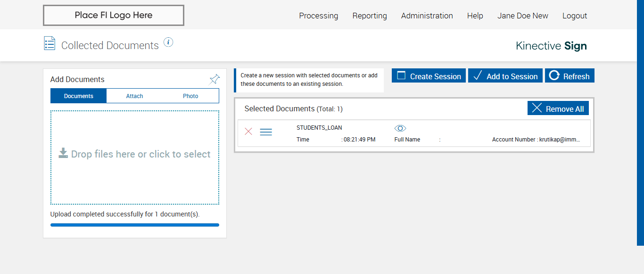This screenshot has width=644, height=274.
Task: Click the info icon beside Collected Documents
Action: (x=168, y=42)
